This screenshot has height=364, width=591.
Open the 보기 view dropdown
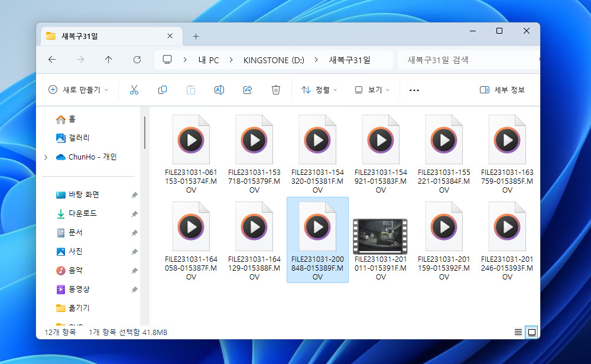(372, 90)
